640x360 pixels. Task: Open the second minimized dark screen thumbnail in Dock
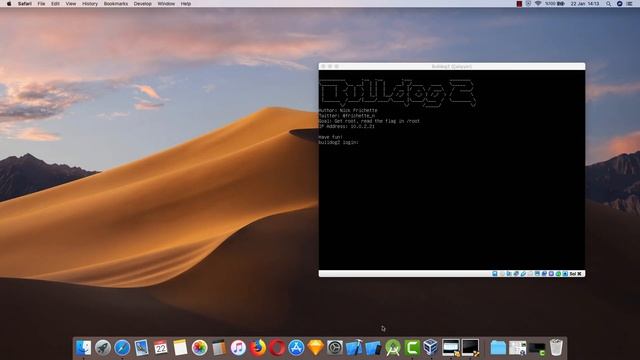click(x=470, y=348)
